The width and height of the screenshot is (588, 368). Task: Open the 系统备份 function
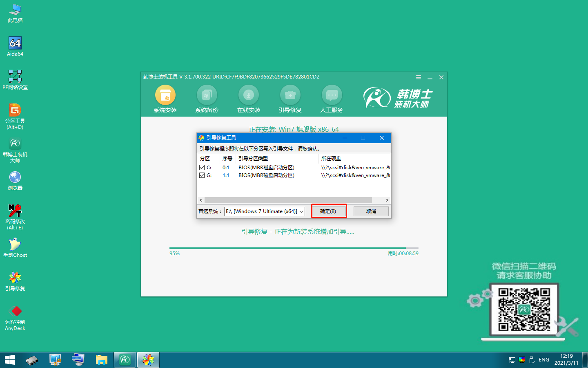(x=207, y=98)
